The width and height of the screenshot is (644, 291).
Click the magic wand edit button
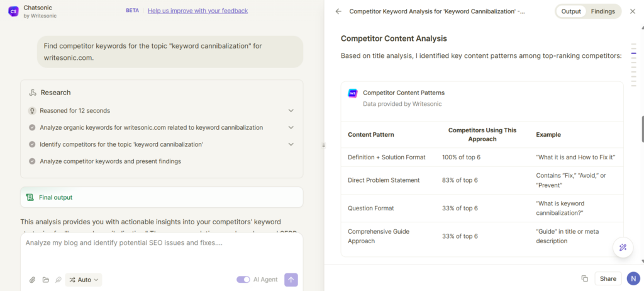623,248
